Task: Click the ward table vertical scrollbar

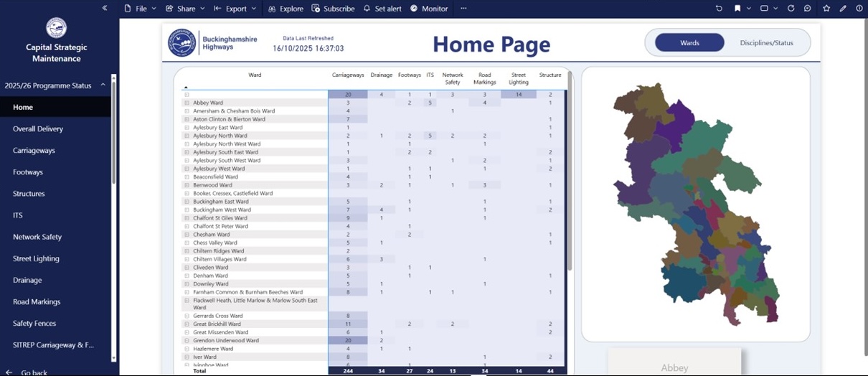Action: [x=570, y=169]
